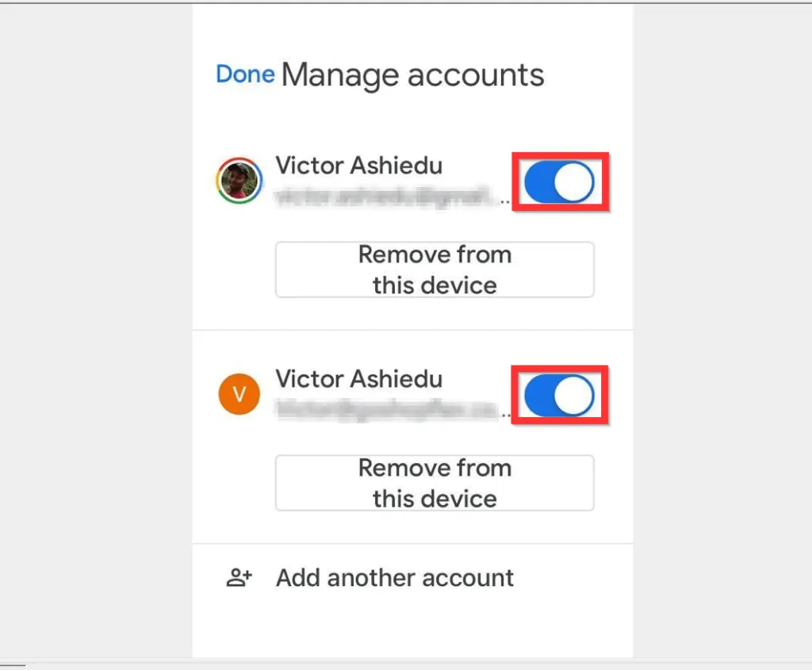Select the second Victor Ashiedu account name
This screenshot has width=812, height=670.
(x=358, y=379)
